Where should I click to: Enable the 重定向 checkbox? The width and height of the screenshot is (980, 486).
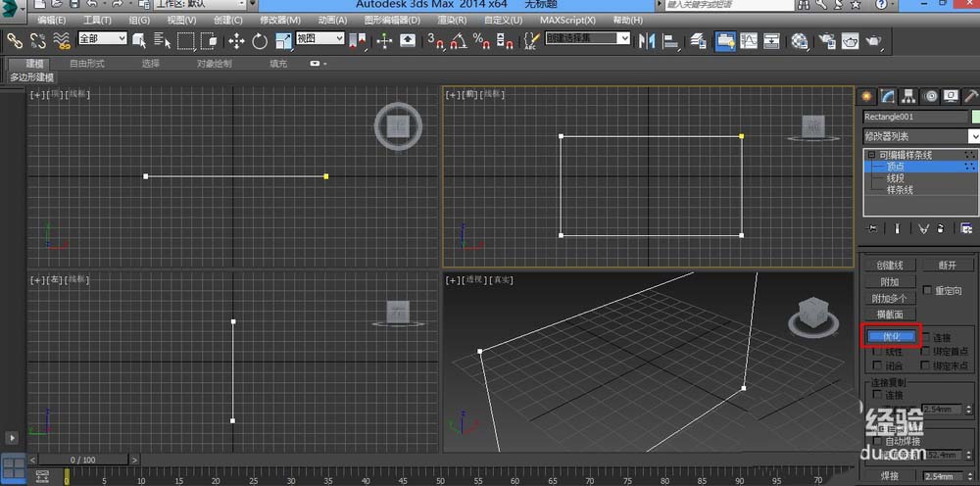928,291
